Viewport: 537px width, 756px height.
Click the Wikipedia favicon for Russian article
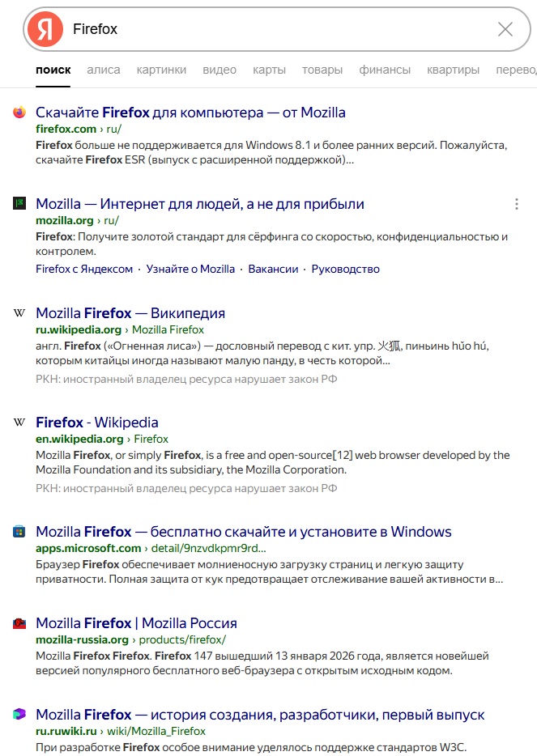(x=19, y=313)
